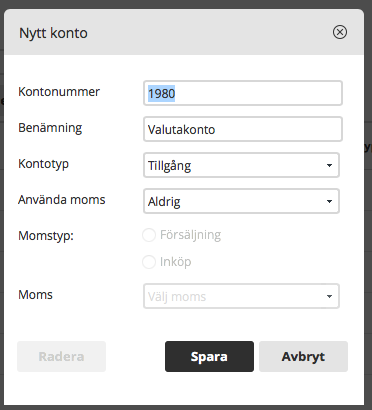This screenshot has height=410, width=372.
Task: Select the Försäljning radio button
Action: pos(149,235)
